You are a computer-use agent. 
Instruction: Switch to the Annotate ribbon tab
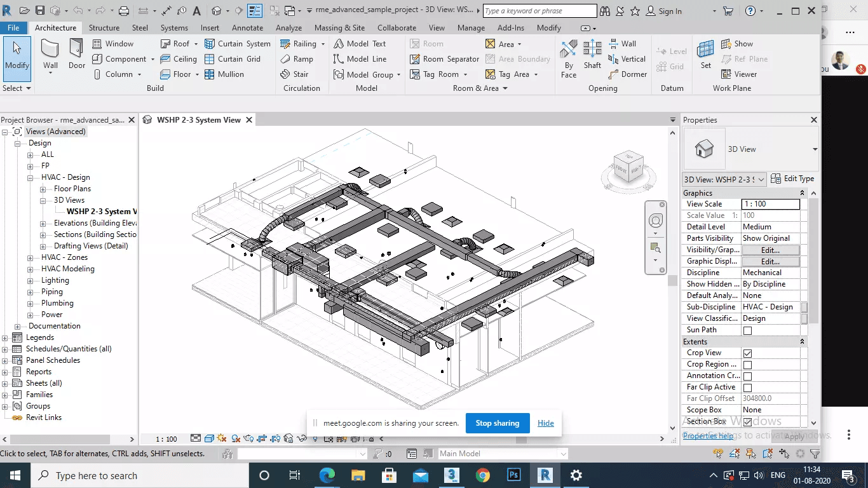(x=247, y=27)
